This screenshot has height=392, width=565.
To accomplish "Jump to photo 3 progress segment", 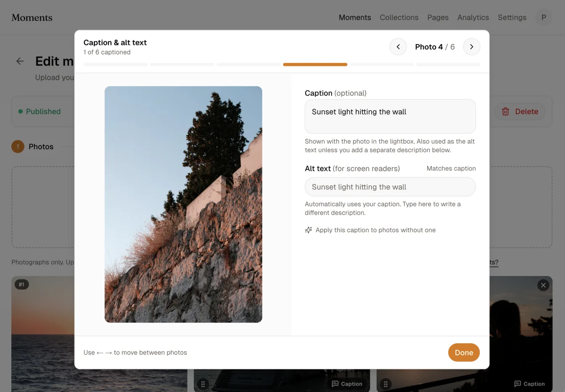I will point(248,65).
